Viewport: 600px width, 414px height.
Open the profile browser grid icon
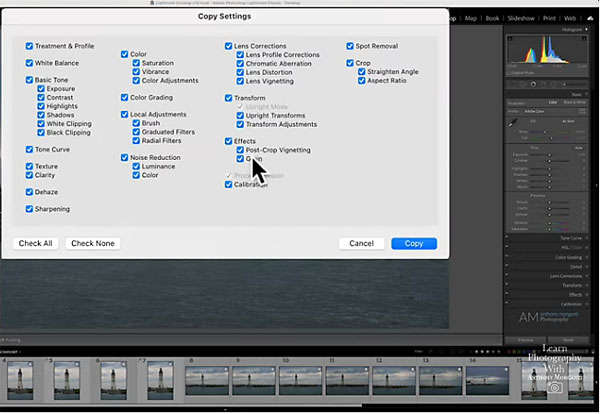coord(582,111)
